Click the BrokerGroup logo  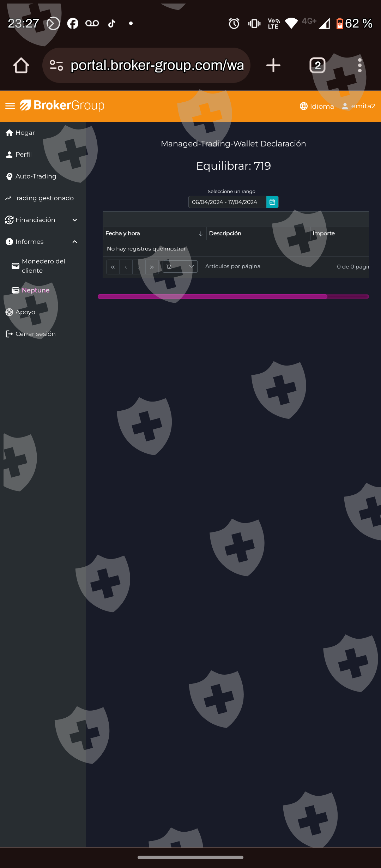tap(62, 106)
